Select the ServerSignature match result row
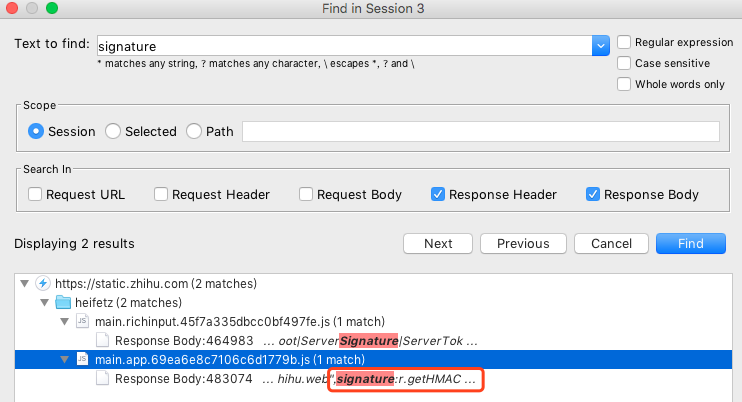 (290, 340)
